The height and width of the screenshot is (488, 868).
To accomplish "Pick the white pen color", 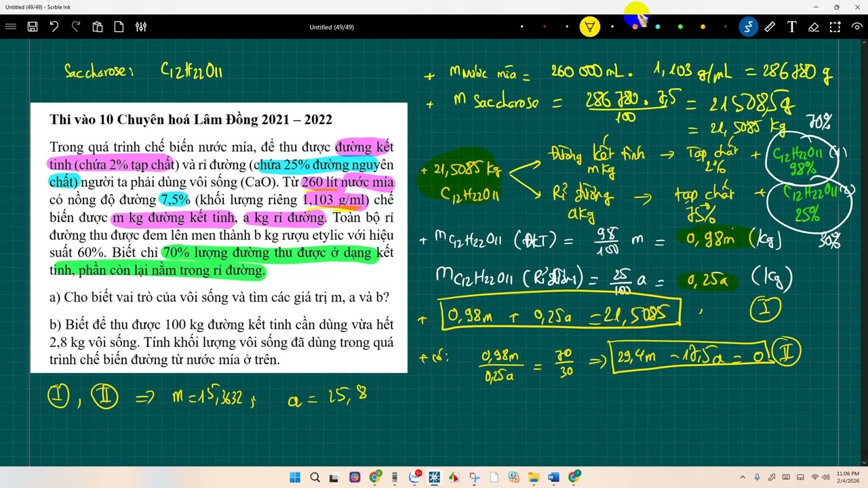I will pos(612,27).
